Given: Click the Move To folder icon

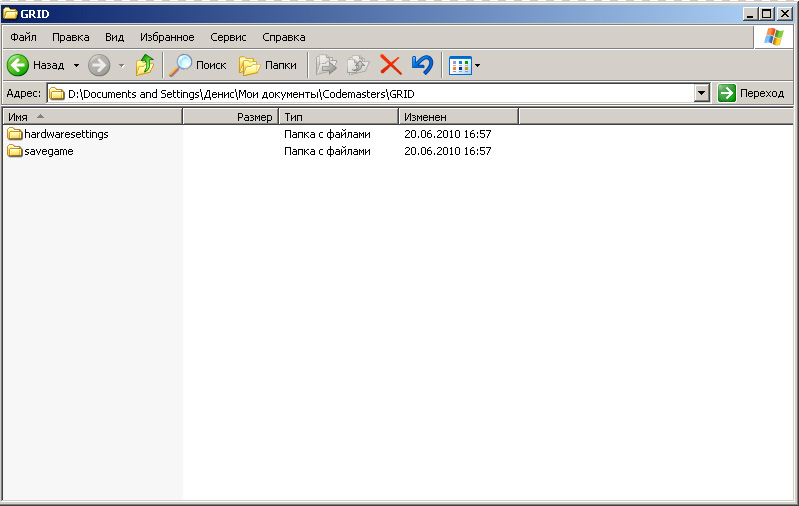Looking at the screenshot, I should [326, 65].
